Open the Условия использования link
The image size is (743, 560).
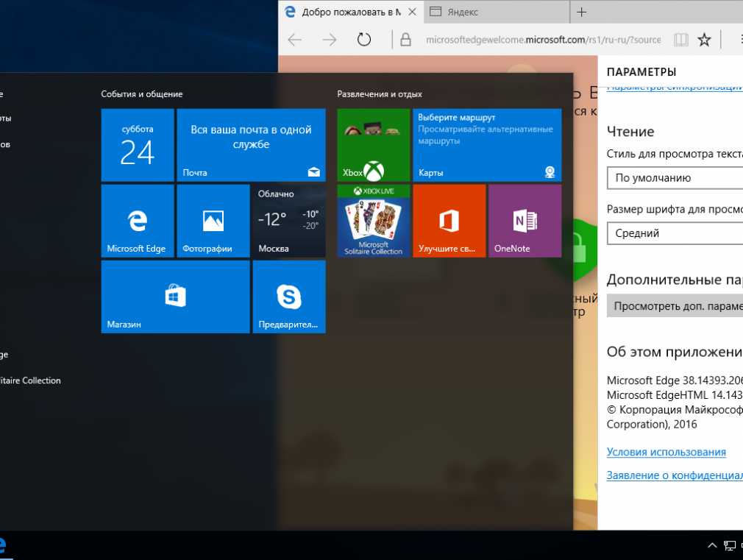[666, 452]
